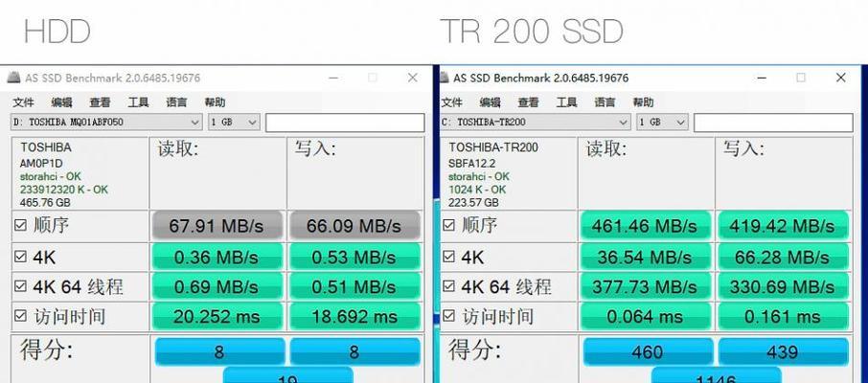Click the 1024 K - OK alignment text
This screenshot has height=383, width=868.
coord(477,190)
